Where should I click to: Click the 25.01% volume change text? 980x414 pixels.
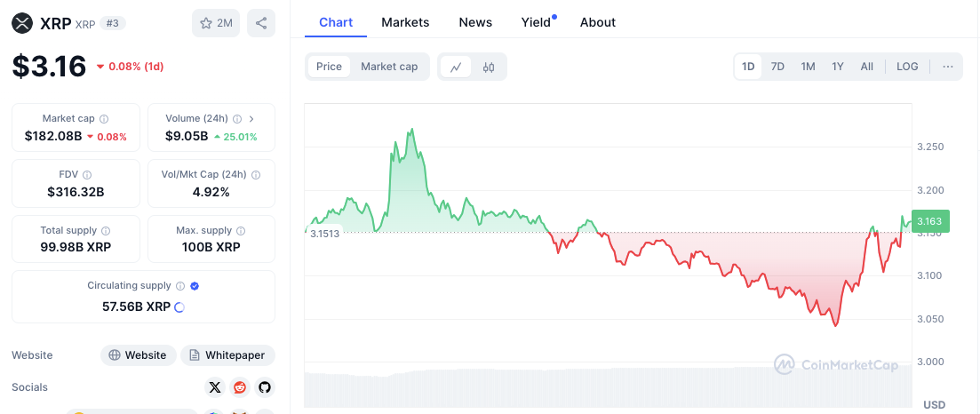click(241, 137)
